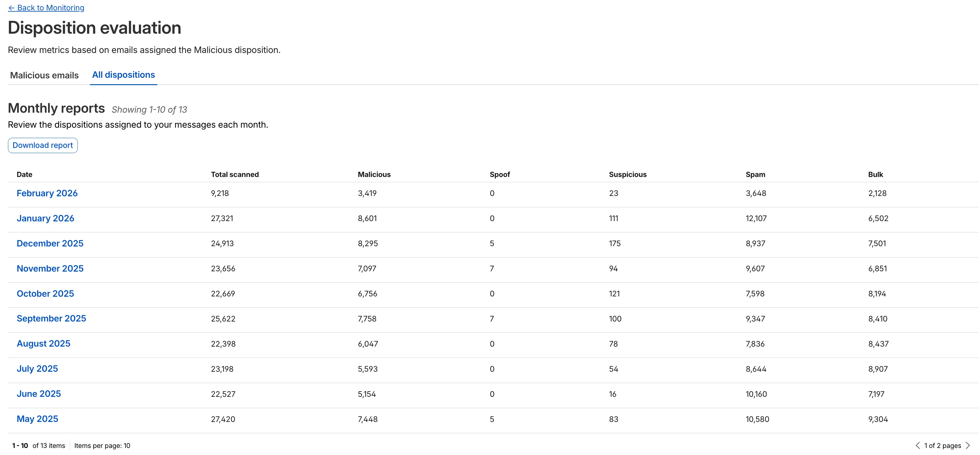View the June 2025 report
Viewport: 980px width, 455px height.
click(x=39, y=394)
